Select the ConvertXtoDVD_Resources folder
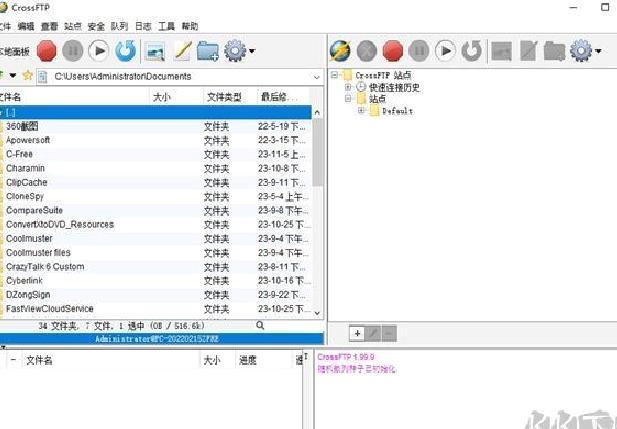 (x=156, y=225)
